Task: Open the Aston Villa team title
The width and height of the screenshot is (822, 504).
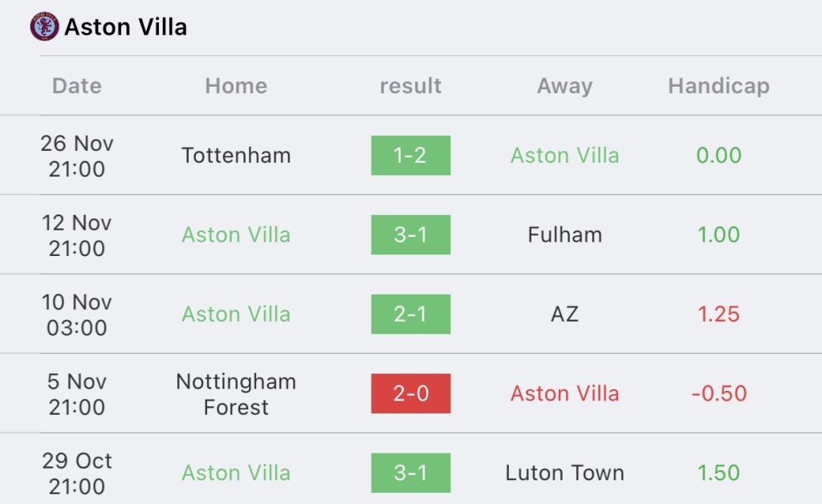Action: coord(125,27)
